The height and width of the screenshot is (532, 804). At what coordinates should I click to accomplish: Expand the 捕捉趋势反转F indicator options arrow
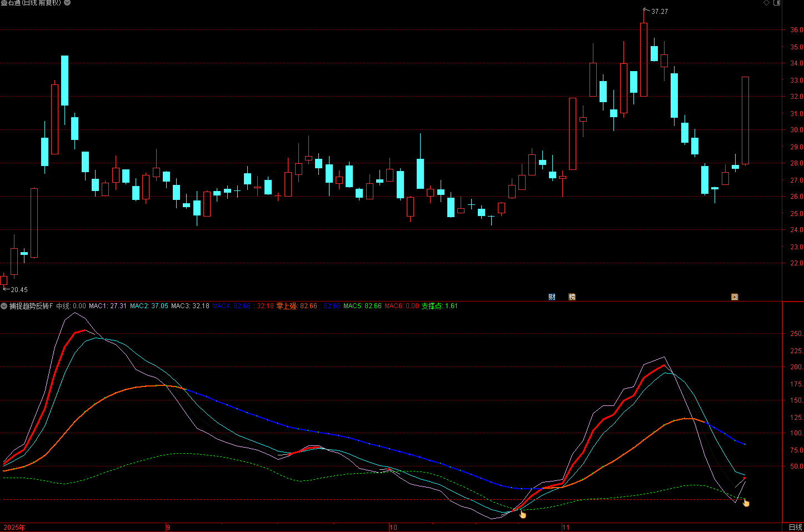(x=4, y=306)
